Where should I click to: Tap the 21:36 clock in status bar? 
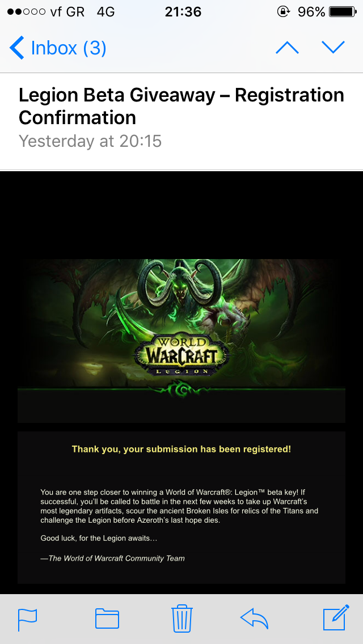(183, 12)
